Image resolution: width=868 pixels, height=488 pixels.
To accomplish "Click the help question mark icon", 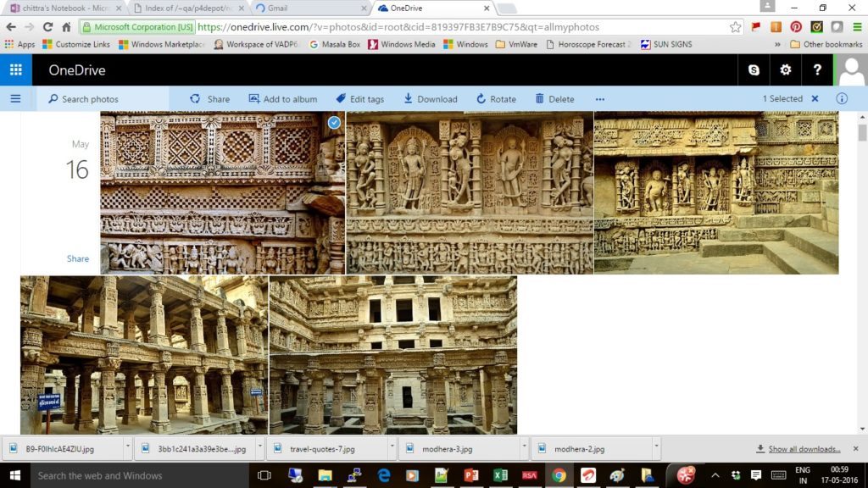I will pos(817,70).
